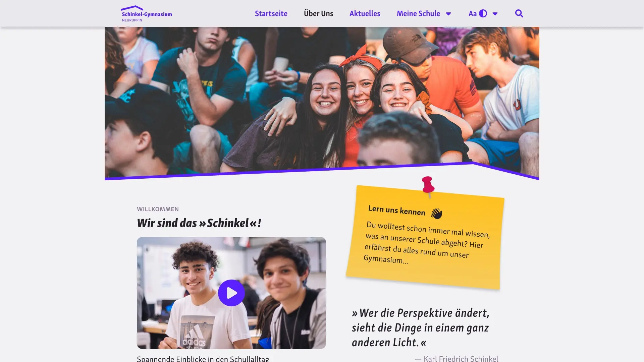Viewport: 644px width, 362px height.
Task: Open Meine Schule menu label
Action: 418,13
